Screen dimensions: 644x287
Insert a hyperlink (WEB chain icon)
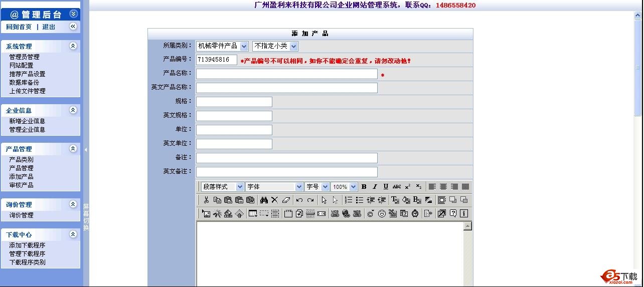tap(335, 213)
